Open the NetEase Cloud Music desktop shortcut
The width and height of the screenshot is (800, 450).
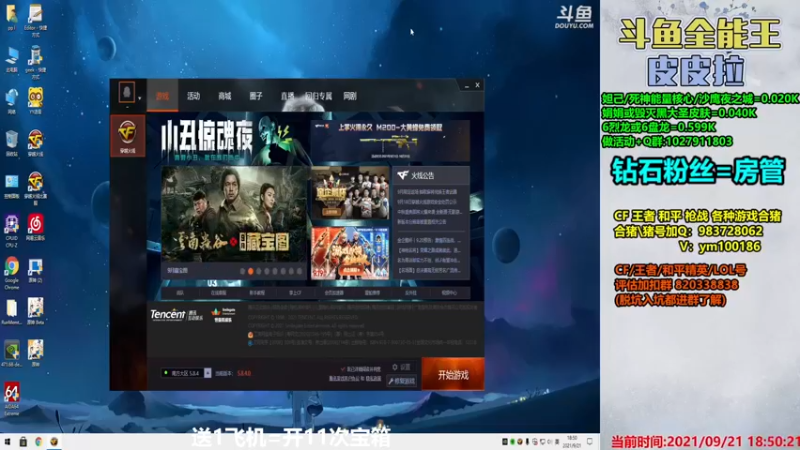(35, 228)
